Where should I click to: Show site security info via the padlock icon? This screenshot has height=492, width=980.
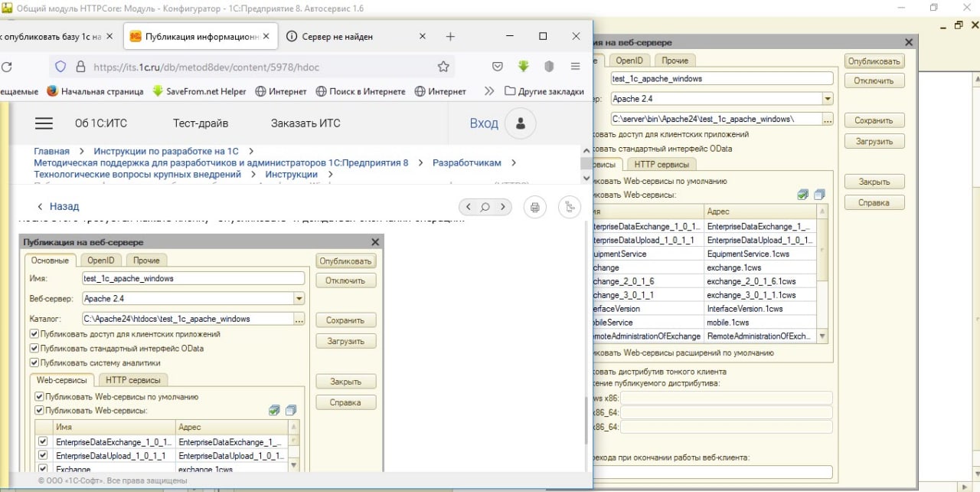(80, 67)
